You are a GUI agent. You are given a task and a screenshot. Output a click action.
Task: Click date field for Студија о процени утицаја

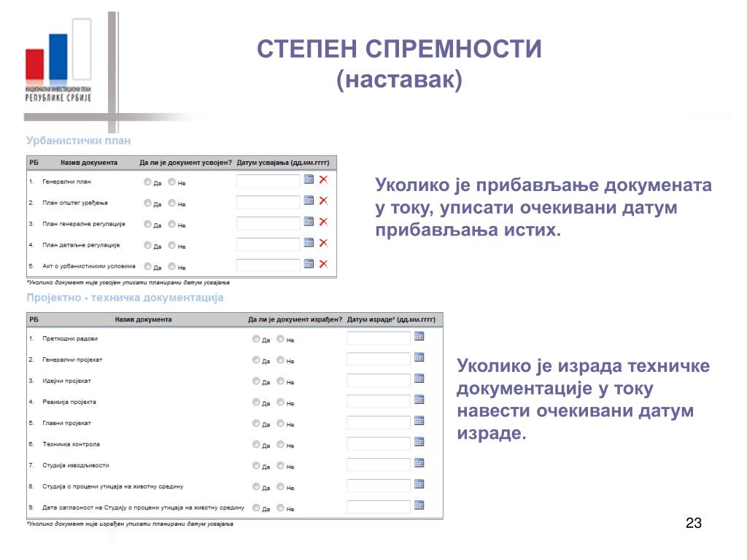click(x=379, y=486)
